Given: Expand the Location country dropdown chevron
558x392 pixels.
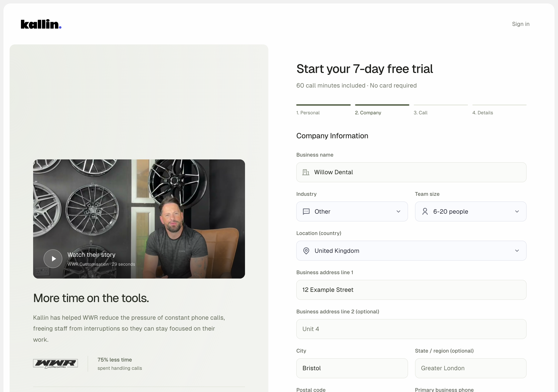Looking at the screenshot, I should [x=517, y=251].
